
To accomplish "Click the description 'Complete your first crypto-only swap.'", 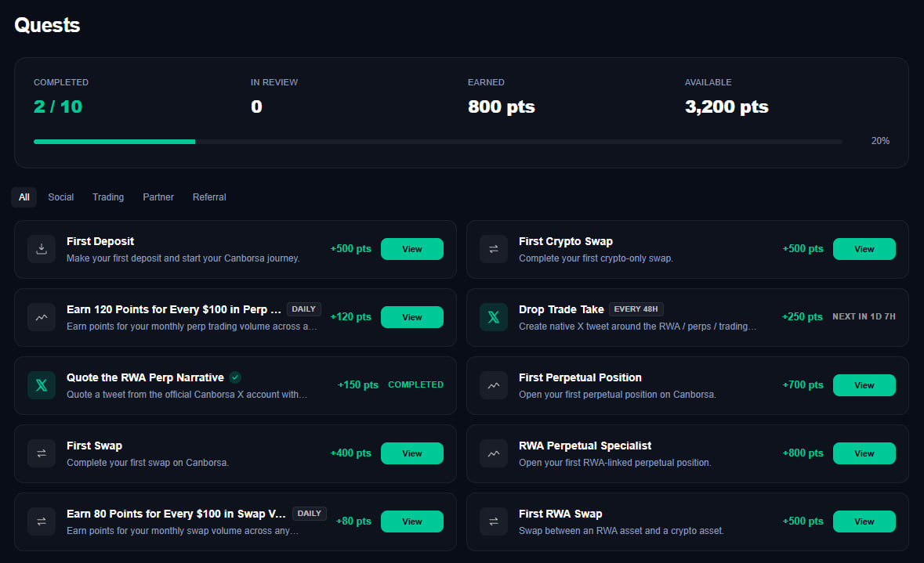I will tap(596, 258).
